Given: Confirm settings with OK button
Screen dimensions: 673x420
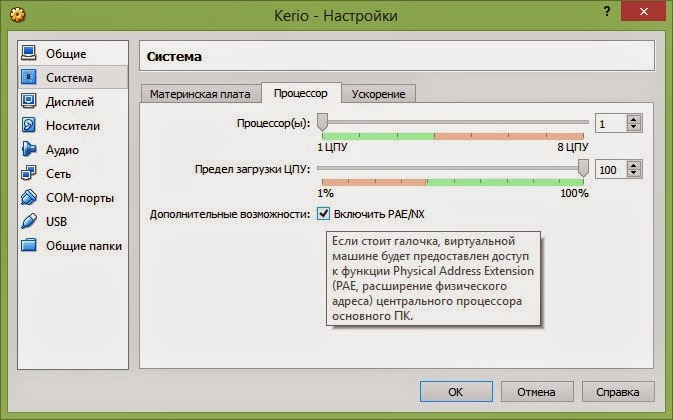Looking at the screenshot, I should pyautogui.click(x=456, y=391).
